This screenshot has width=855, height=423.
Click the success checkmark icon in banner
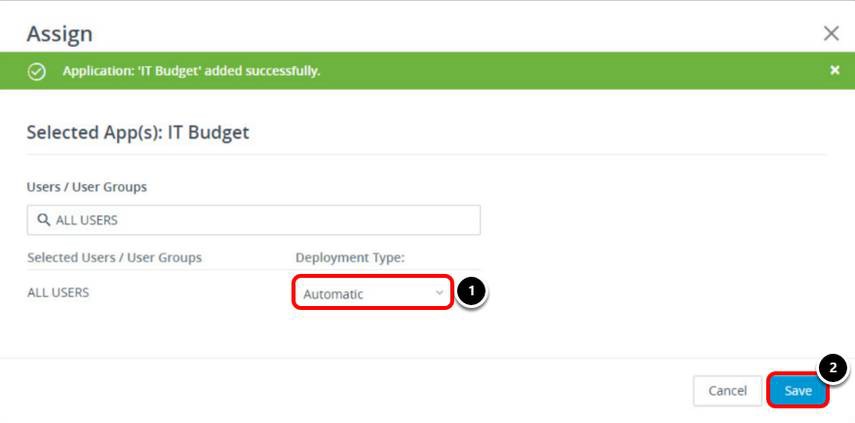pos(37,71)
